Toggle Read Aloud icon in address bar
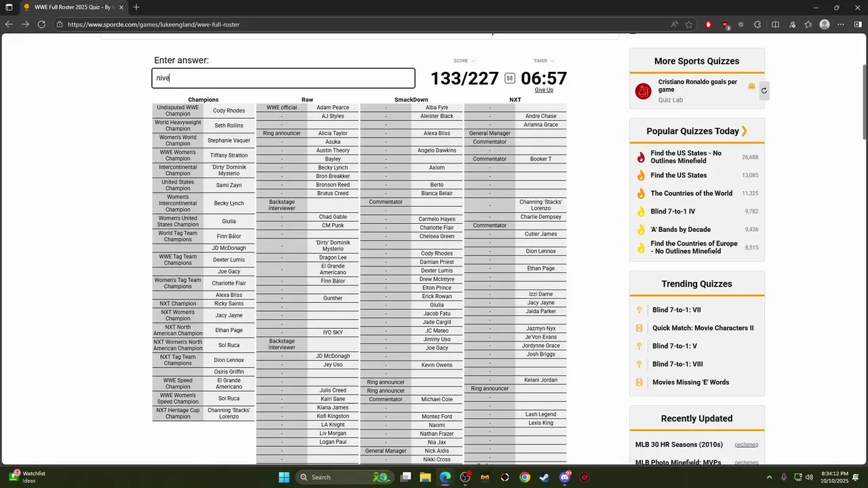The height and width of the screenshot is (488, 868). 674,24
